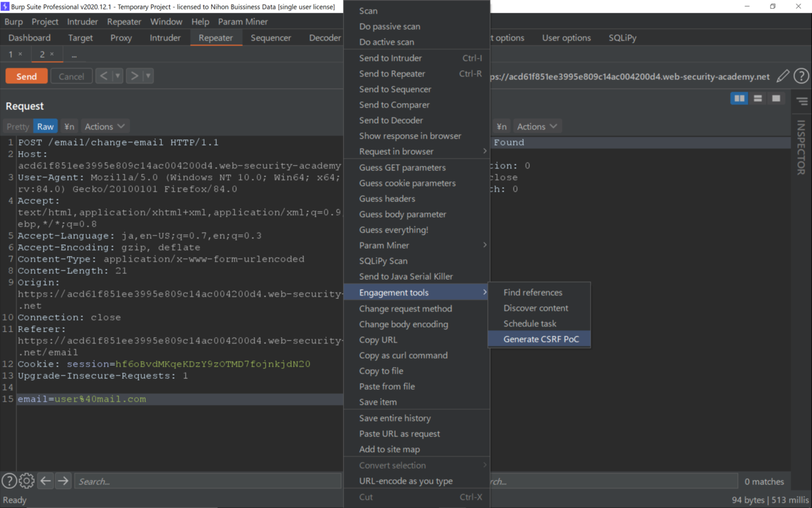Switch to side-by-side layout view
The image size is (812, 508).
coord(740,99)
